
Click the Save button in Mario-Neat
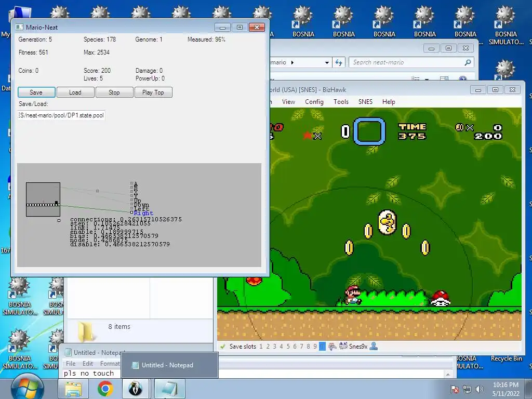click(36, 92)
